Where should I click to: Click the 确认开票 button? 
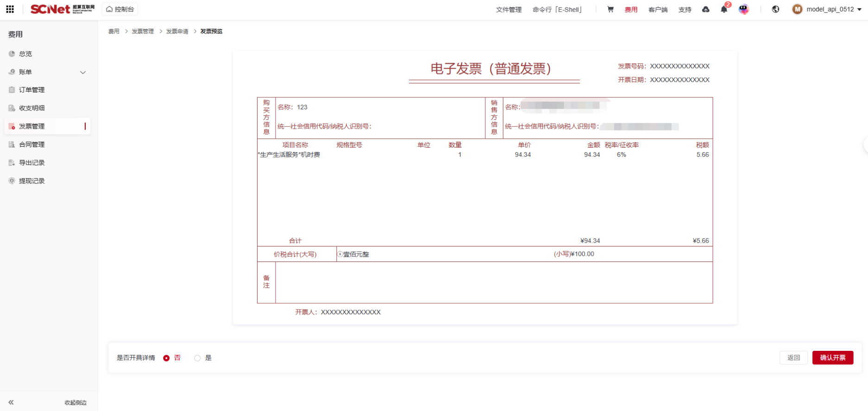point(832,358)
